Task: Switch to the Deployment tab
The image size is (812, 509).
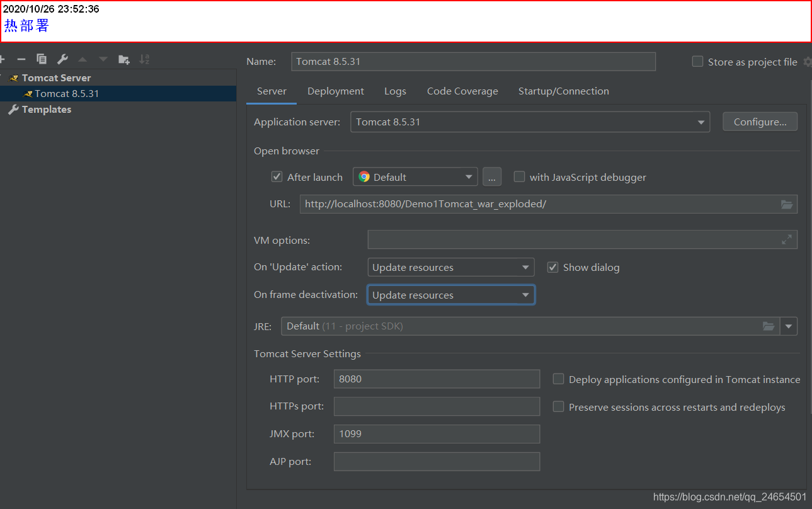Action: [x=336, y=91]
